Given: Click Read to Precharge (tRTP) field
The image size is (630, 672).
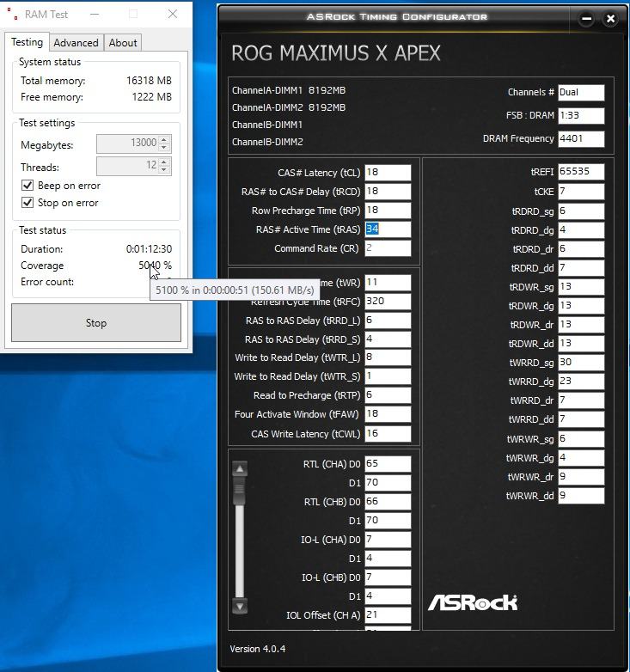Looking at the screenshot, I should click(x=388, y=394).
